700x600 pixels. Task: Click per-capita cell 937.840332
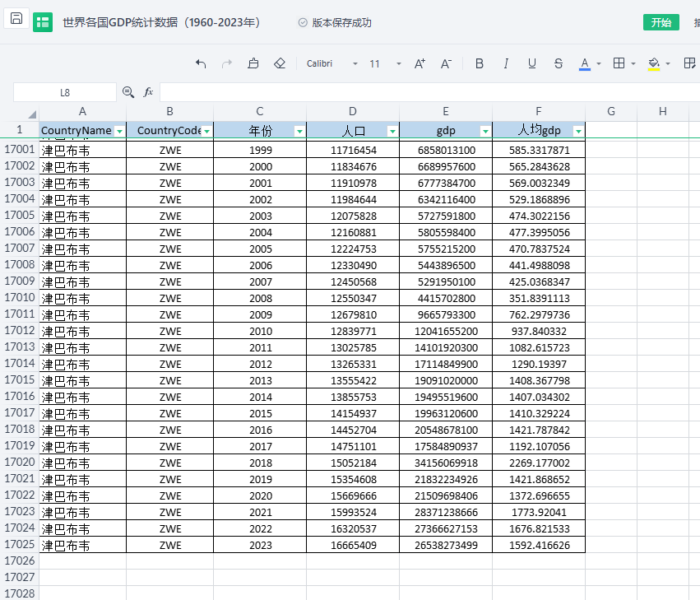pos(539,332)
